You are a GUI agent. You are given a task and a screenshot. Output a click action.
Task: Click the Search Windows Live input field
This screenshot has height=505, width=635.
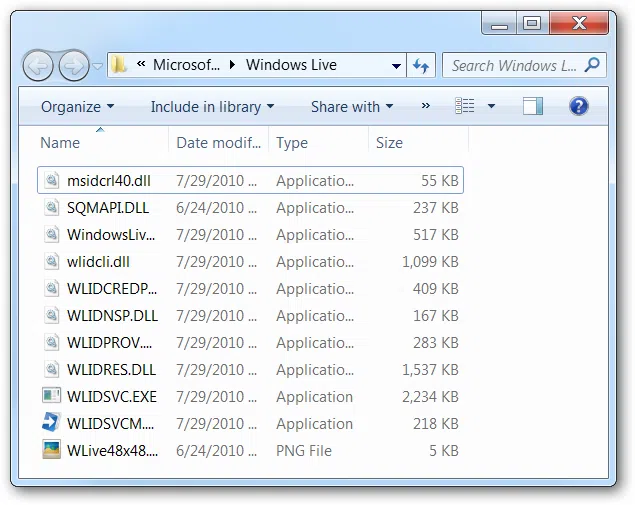click(x=513, y=66)
